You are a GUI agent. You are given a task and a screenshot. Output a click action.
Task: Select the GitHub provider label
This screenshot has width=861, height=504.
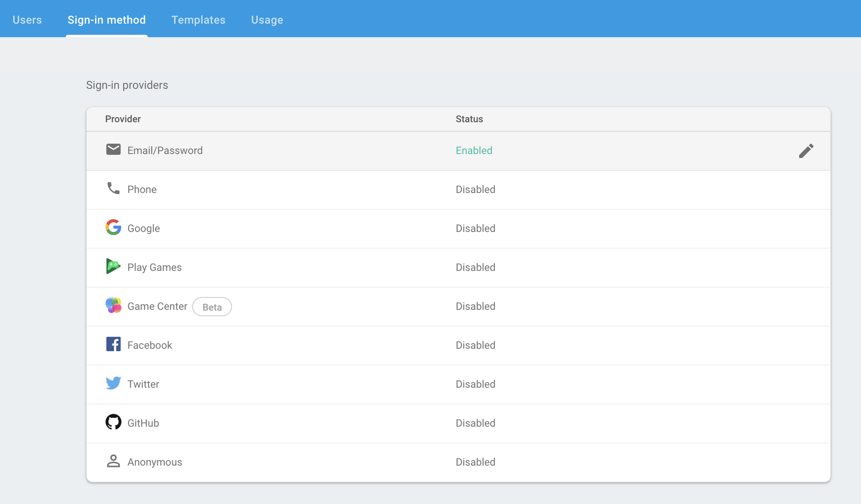(143, 423)
